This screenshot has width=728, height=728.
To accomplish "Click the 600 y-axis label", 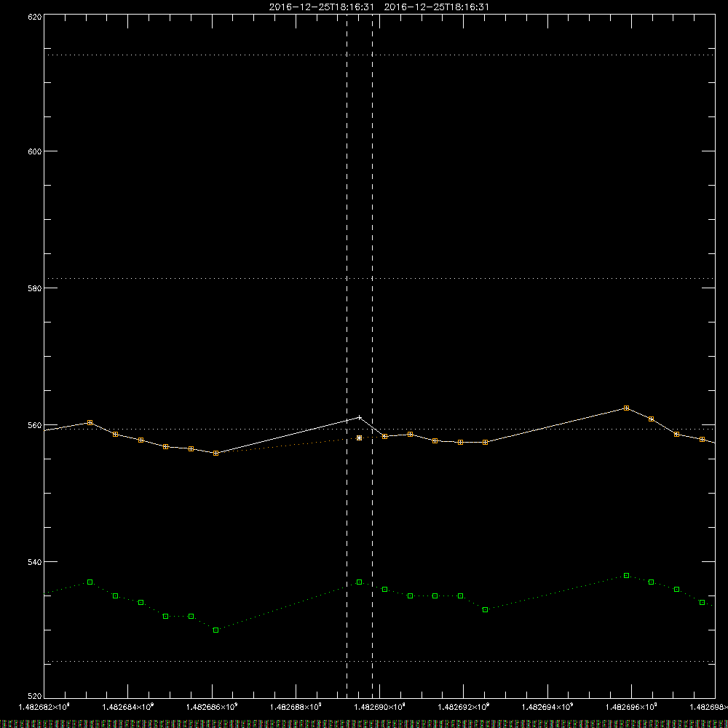I will point(35,151).
